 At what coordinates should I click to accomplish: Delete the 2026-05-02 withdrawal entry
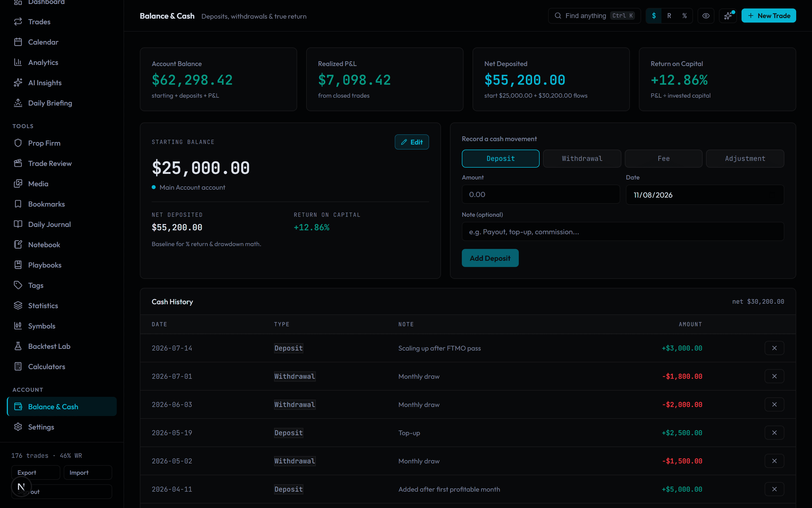tap(774, 461)
